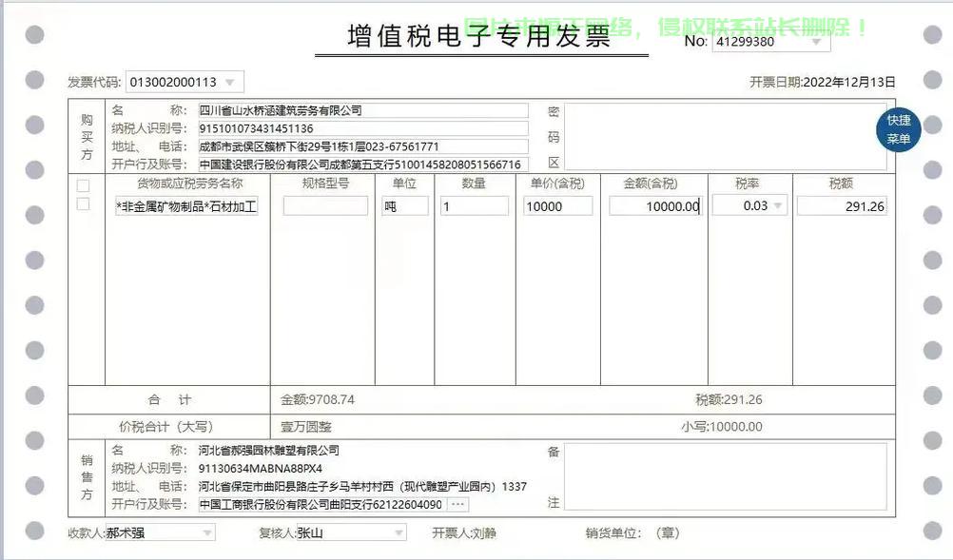Click the 税额 field showing 291.26
Image resolution: width=953 pixels, height=560 pixels.
(x=842, y=206)
